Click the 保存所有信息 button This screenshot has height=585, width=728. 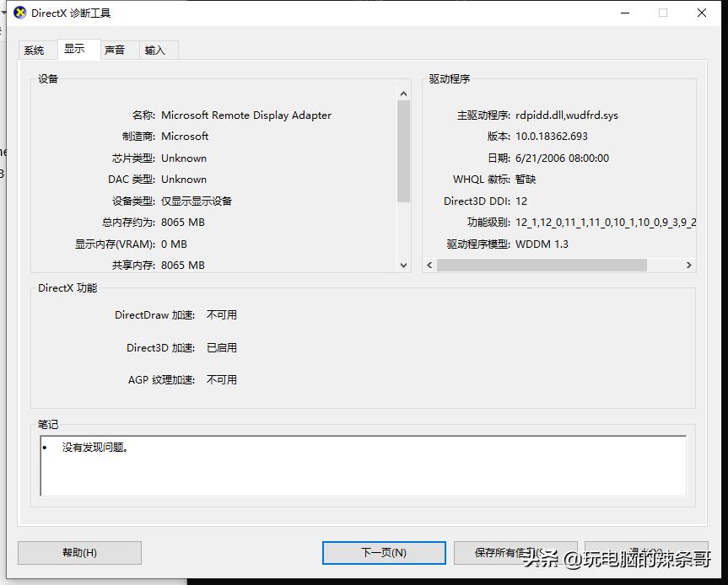pyautogui.click(x=515, y=553)
